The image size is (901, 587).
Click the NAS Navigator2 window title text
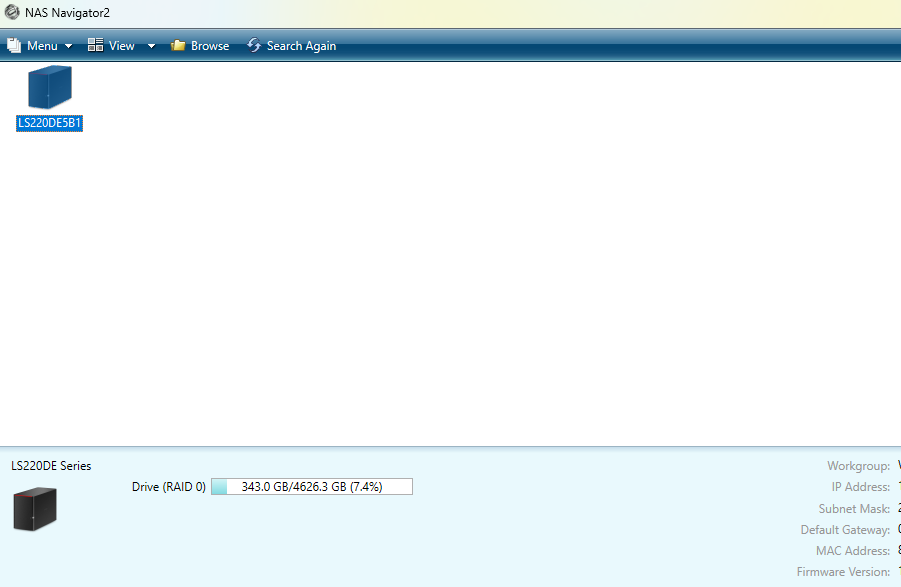tap(67, 13)
